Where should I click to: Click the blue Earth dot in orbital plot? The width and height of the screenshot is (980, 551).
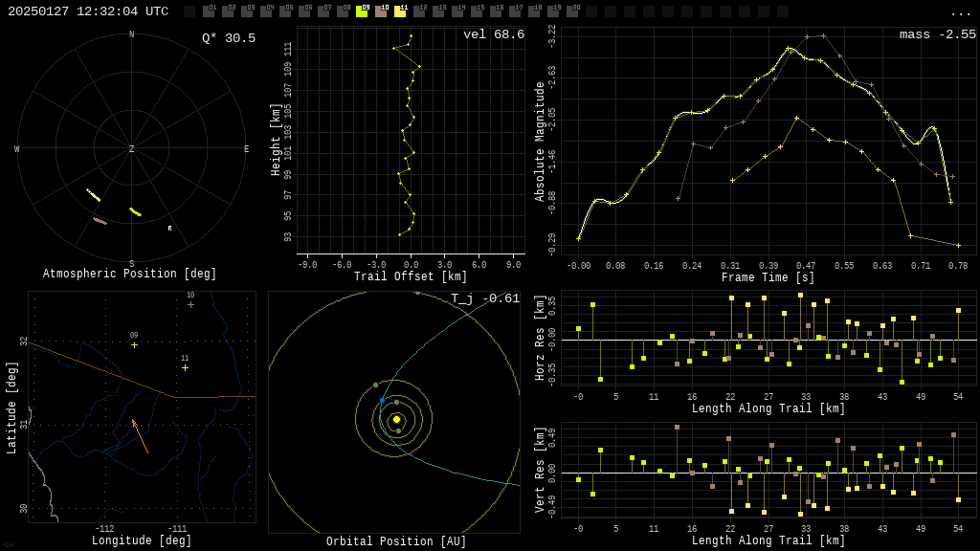pyautogui.click(x=382, y=401)
